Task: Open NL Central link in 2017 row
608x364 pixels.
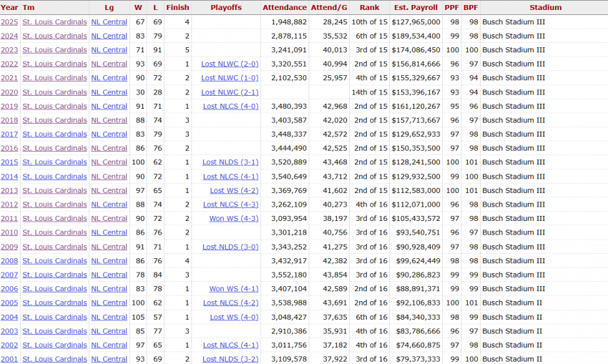Action: [109, 134]
